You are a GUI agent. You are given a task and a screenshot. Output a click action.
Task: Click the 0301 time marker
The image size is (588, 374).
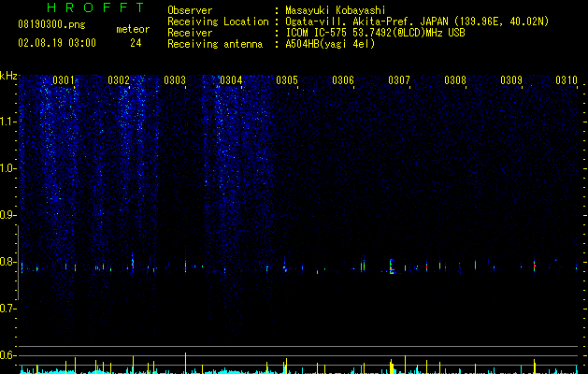[x=63, y=80]
